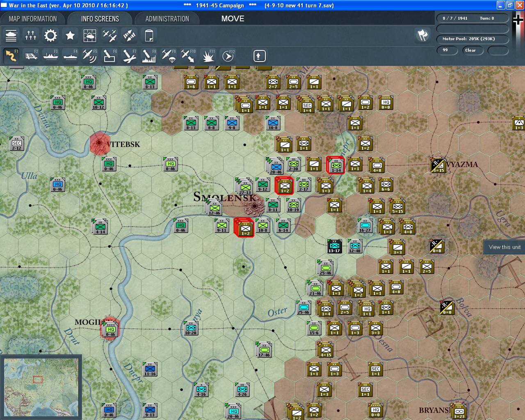This screenshot has height=420, width=525.
Task: Select F8 bomb city mode
Action: tap(149, 56)
